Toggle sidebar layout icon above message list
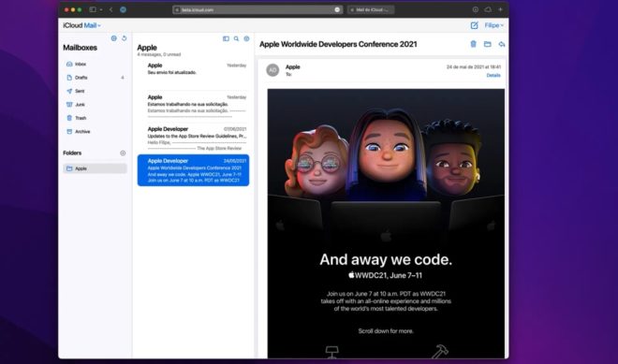 226,38
